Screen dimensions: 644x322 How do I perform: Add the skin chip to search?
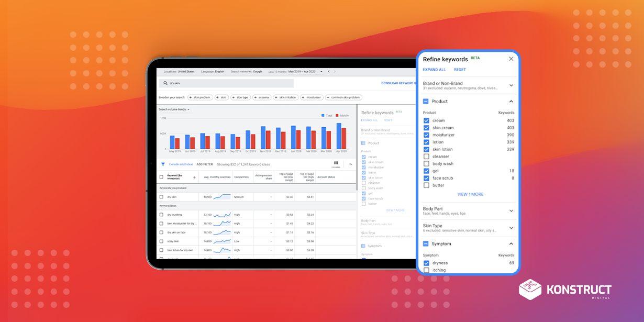pyautogui.click(x=222, y=97)
